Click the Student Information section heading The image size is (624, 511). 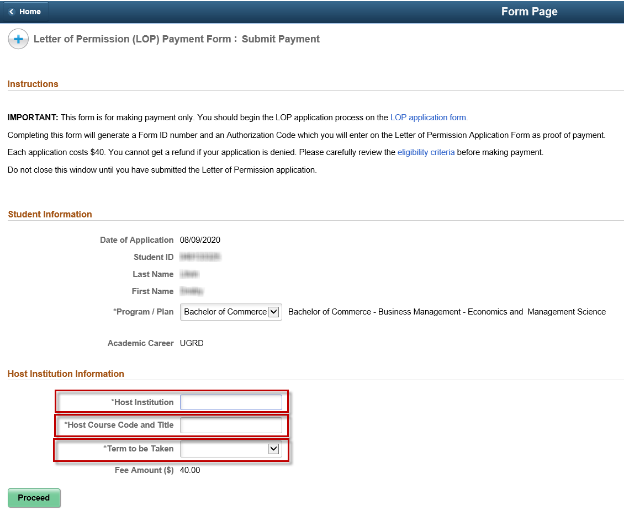pyautogui.click(x=50, y=214)
